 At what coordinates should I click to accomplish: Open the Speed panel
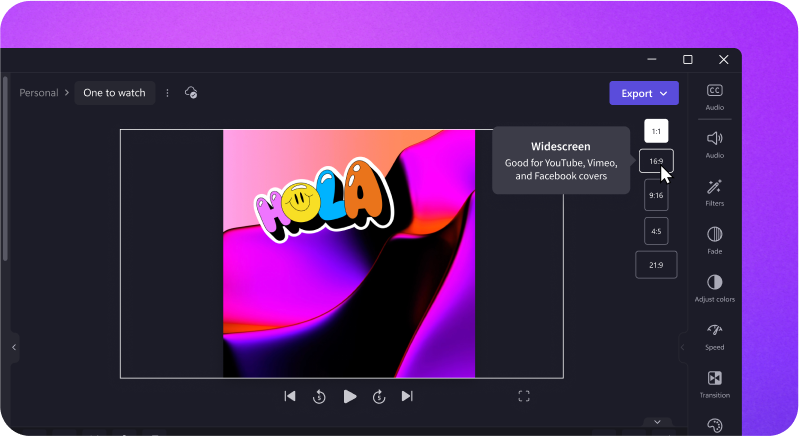[x=714, y=331]
